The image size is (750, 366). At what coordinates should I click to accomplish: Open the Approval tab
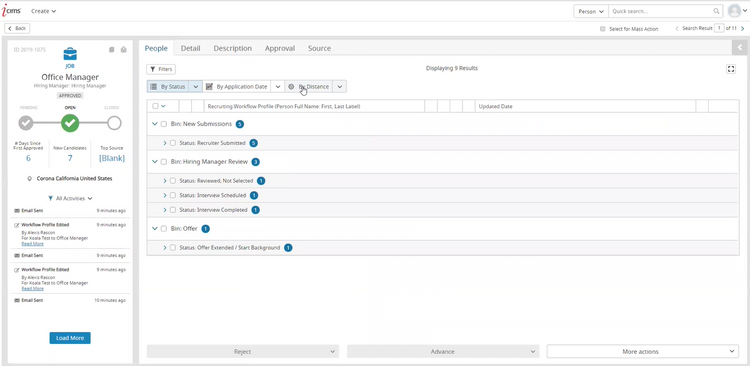[x=280, y=48]
